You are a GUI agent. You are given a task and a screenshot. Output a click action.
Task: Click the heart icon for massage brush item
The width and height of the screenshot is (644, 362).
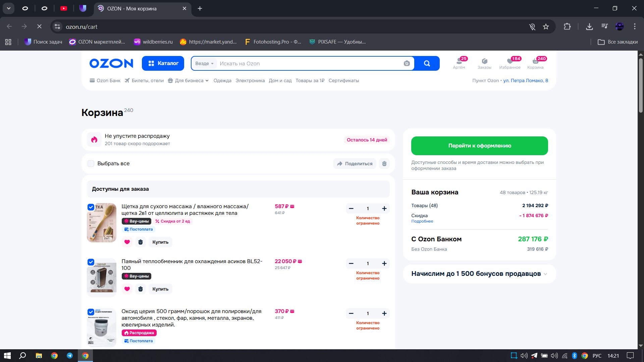127,242
